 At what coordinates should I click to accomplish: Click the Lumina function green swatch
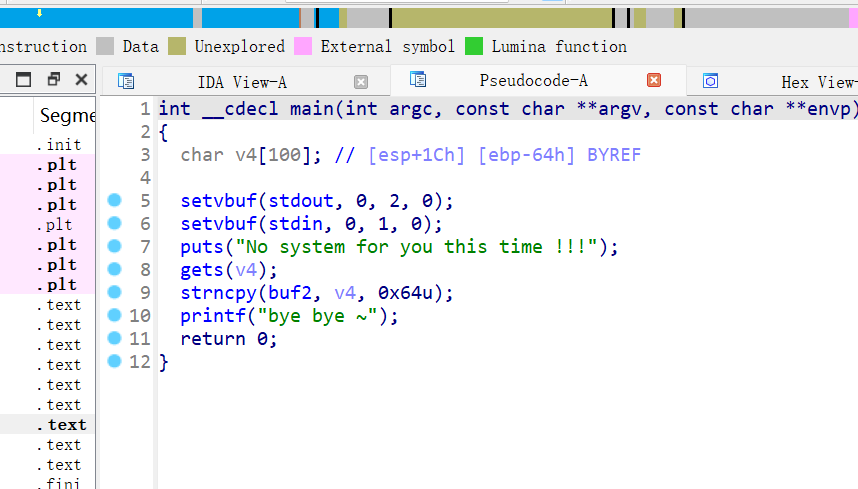coord(473,46)
